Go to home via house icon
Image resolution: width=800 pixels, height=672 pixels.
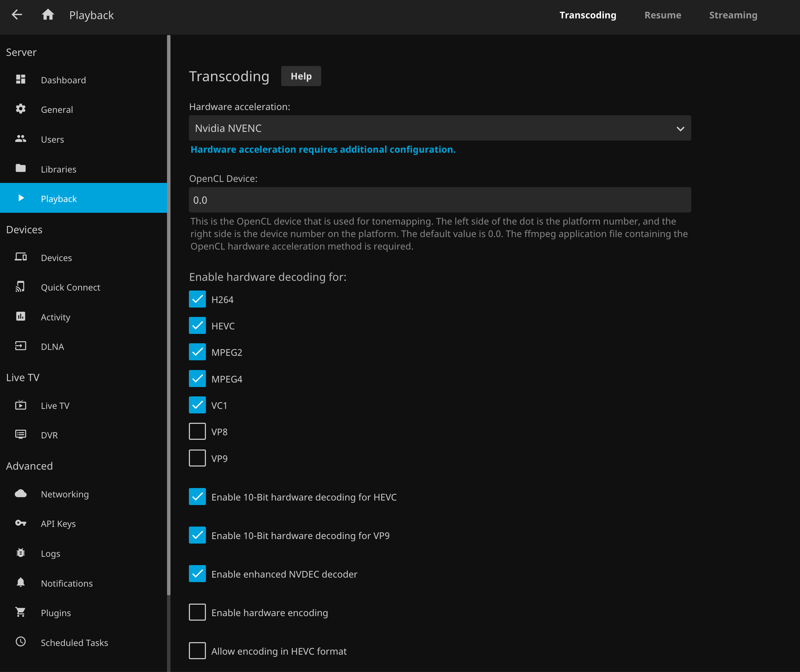48,15
